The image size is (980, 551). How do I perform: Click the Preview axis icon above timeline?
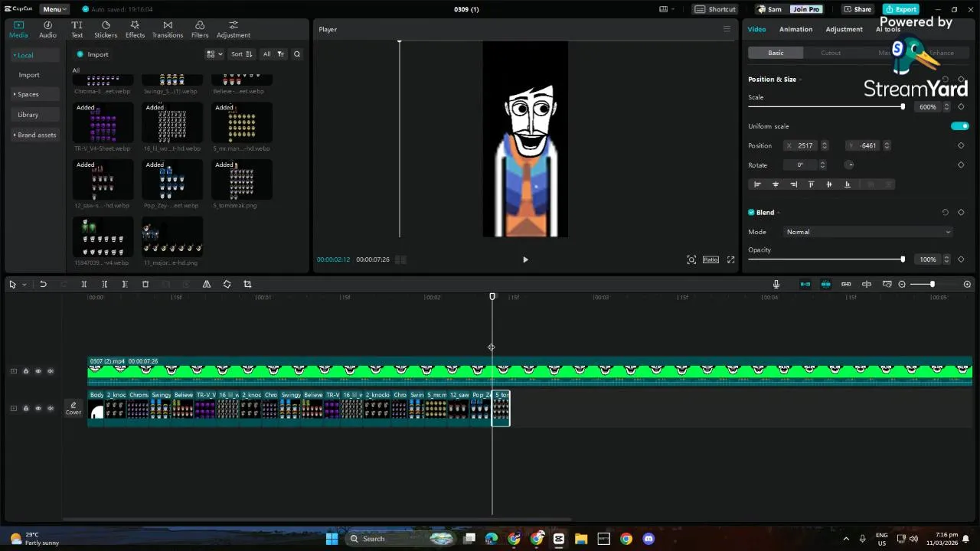867,284
